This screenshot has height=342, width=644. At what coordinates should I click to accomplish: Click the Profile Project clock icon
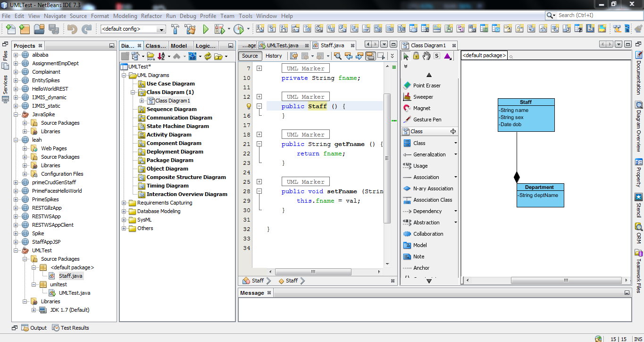coord(238,29)
